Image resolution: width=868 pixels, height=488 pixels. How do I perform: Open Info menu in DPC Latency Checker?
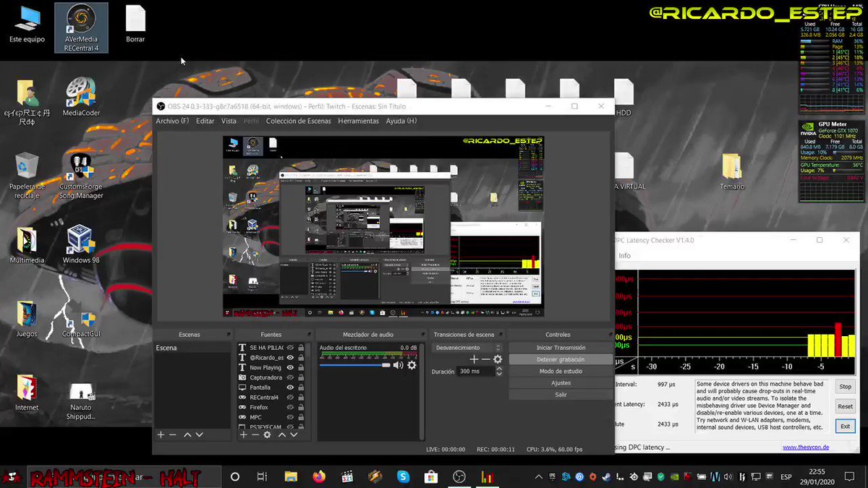(x=624, y=255)
